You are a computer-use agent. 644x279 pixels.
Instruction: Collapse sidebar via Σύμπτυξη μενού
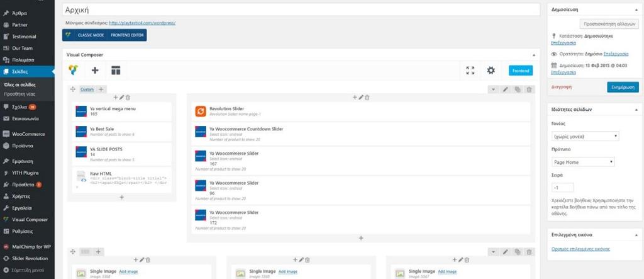pyautogui.click(x=27, y=270)
